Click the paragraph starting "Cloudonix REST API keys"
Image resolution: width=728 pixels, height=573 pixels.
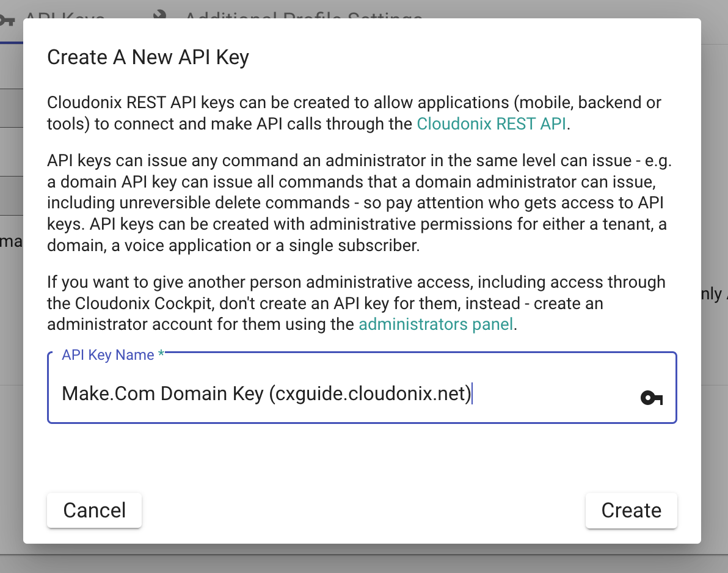(354, 113)
